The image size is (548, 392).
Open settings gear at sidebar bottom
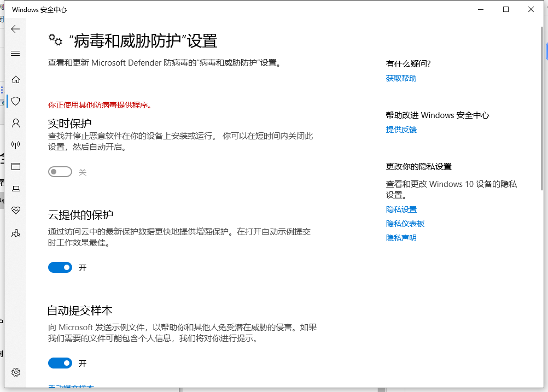[16, 372]
